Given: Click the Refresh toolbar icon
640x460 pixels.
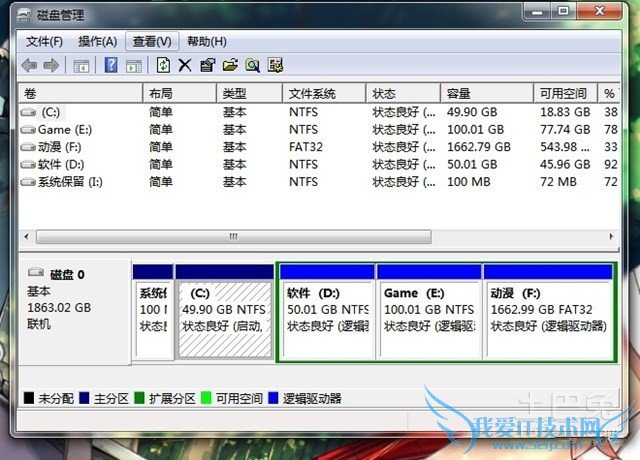Looking at the screenshot, I should [163, 65].
